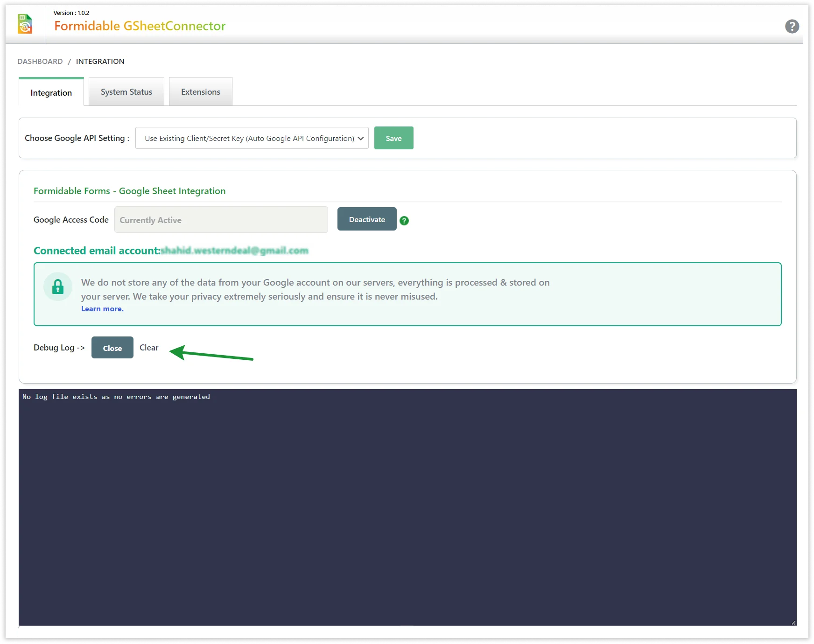This screenshot has width=814, height=644.
Task: Follow the Learn more privacy link
Action: [x=102, y=309]
